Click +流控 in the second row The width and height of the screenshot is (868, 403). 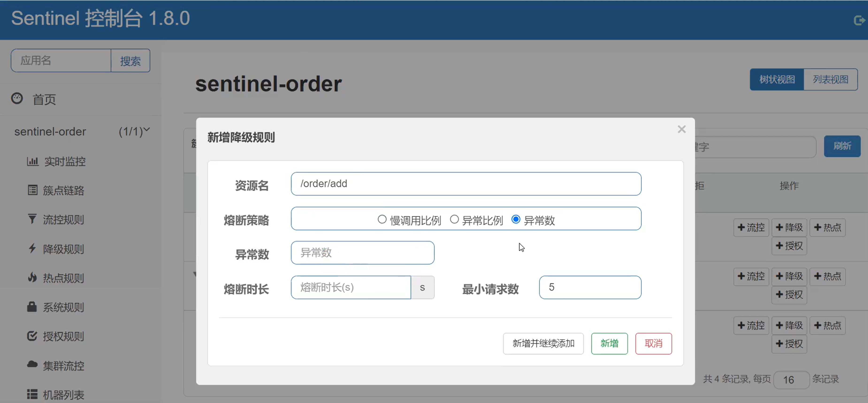[x=751, y=276]
